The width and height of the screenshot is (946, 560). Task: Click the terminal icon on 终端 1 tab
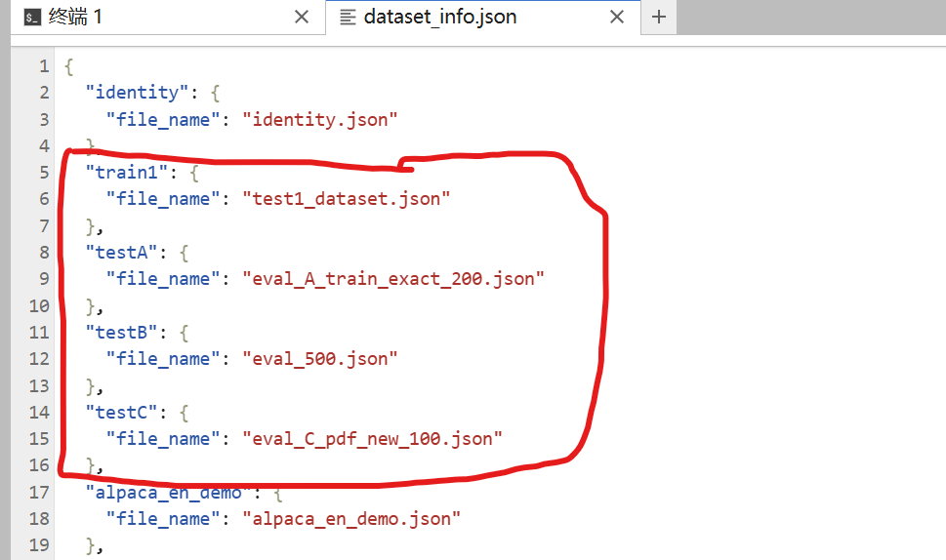[x=32, y=18]
